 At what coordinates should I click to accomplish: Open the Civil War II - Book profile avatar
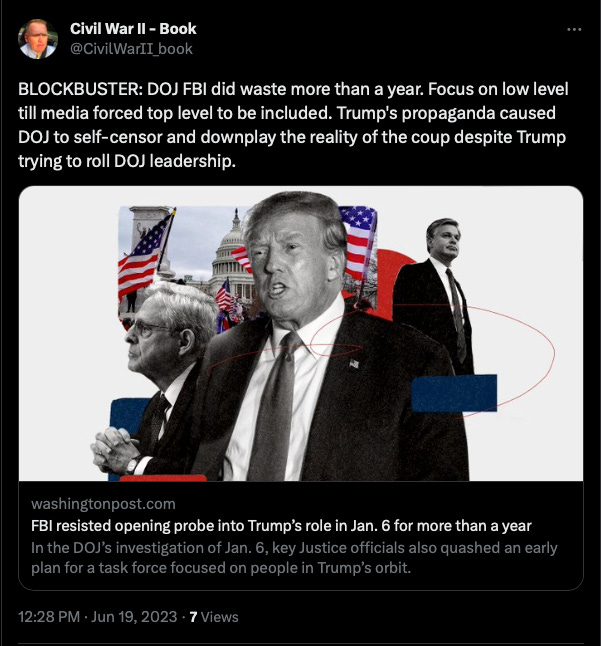pyautogui.click(x=37, y=39)
